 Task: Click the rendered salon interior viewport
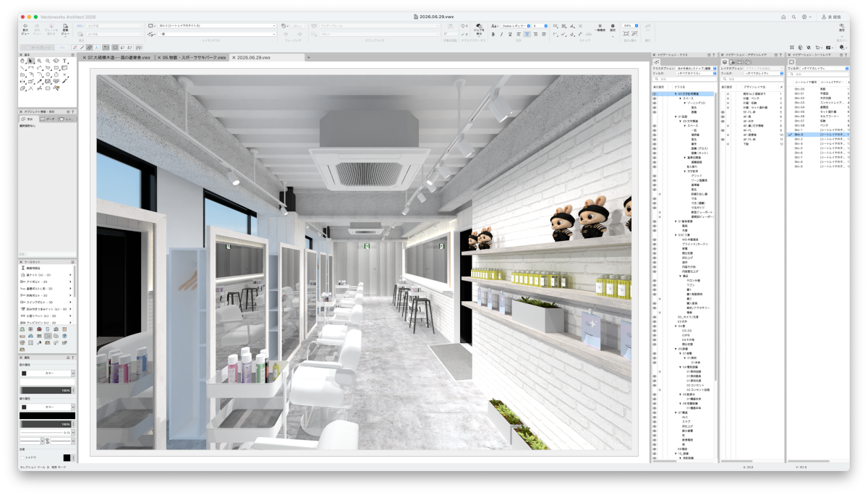[364, 263]
